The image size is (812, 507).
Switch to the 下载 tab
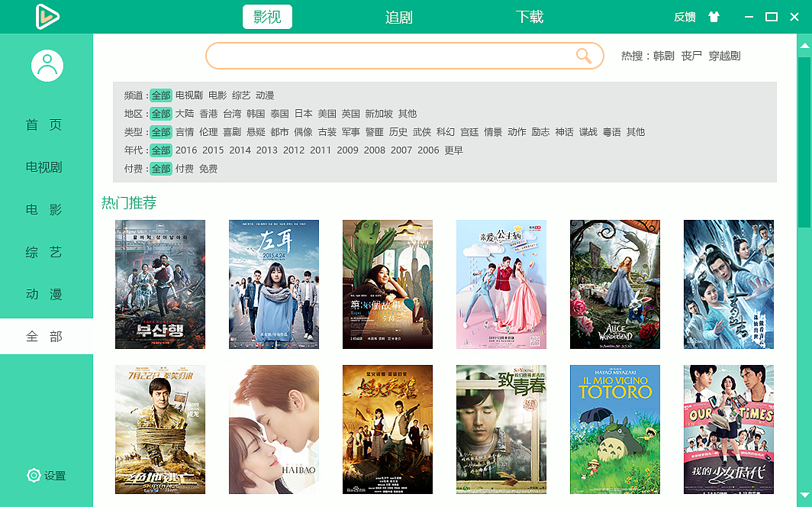tap(530, 17)
